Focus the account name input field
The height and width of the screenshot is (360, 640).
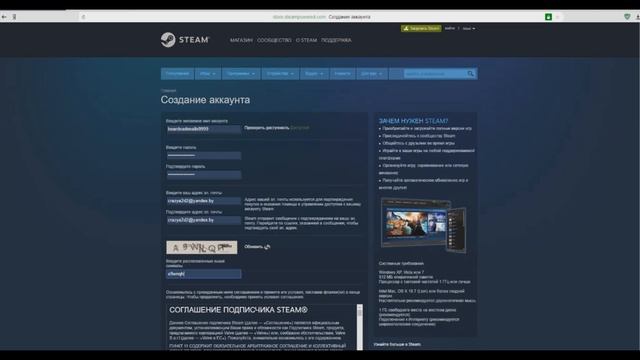pos(203,129)
